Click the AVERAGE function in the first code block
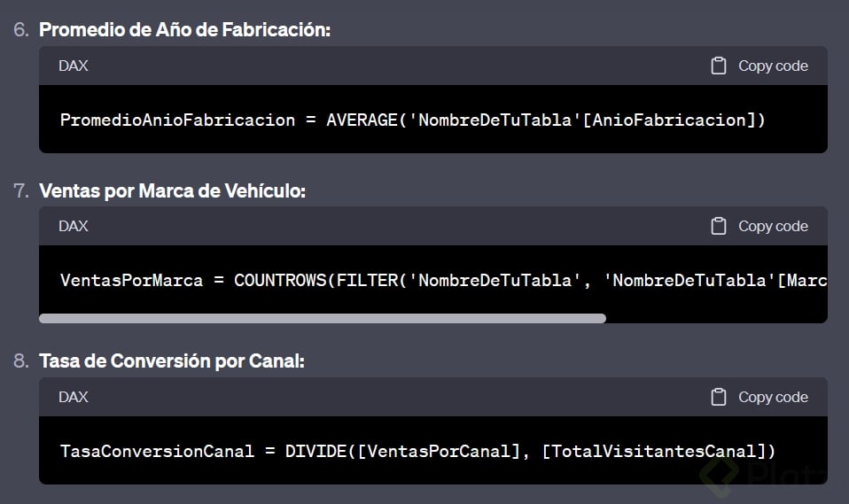Image resolution: width=849 pixels, height=504 pixels. pos(362,120)
